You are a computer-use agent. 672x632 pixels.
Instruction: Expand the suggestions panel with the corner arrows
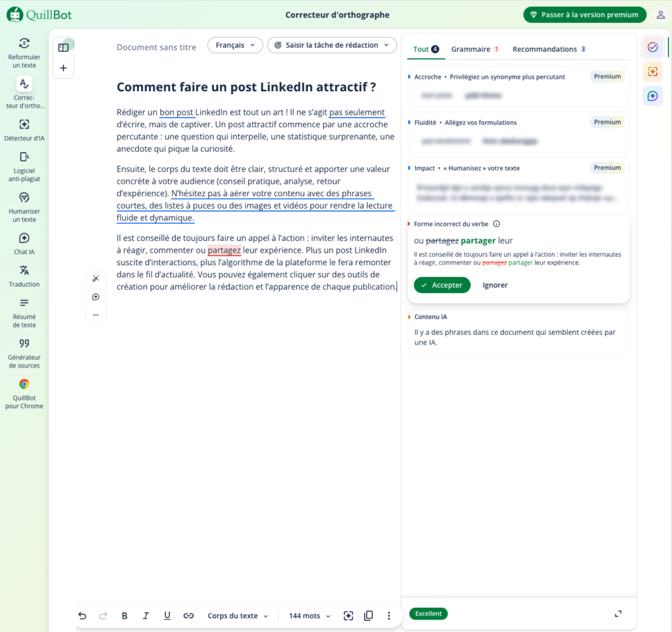(x=618, y=614)
